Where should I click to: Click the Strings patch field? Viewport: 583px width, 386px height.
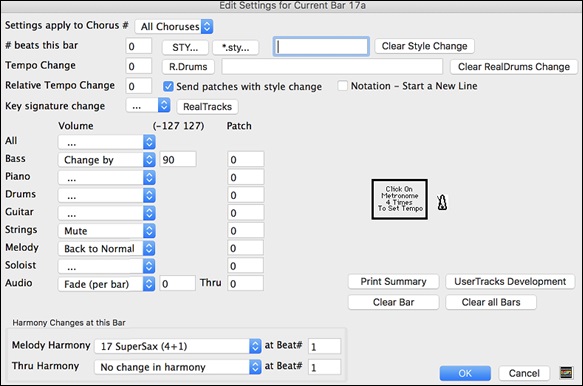coord(245,231)
